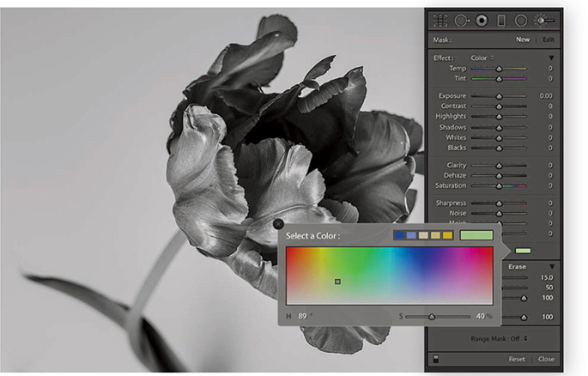Screen dimensions: 588x376
Task: Select the Spot Removal tool
Action: [462, 21]
